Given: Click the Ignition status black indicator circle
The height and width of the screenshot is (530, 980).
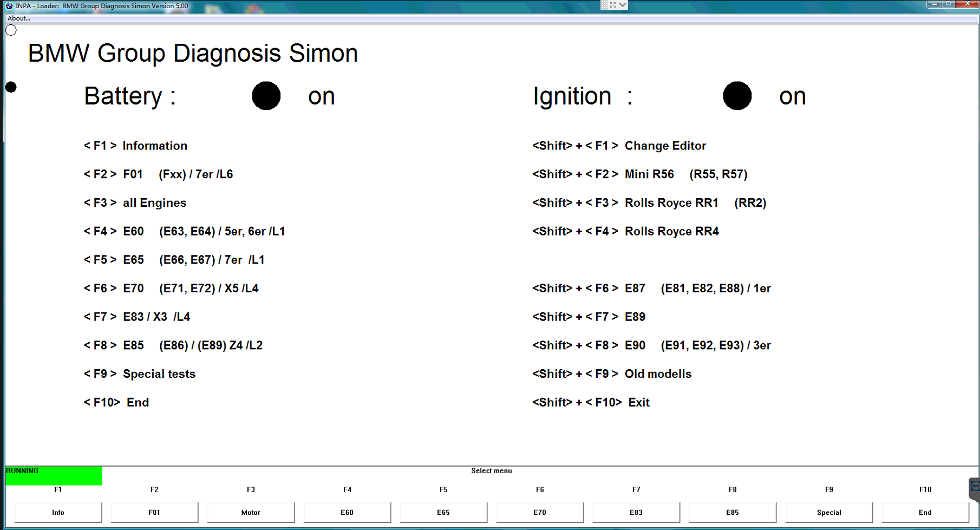Looking at the screenshot, I should (x=737, y=96).
